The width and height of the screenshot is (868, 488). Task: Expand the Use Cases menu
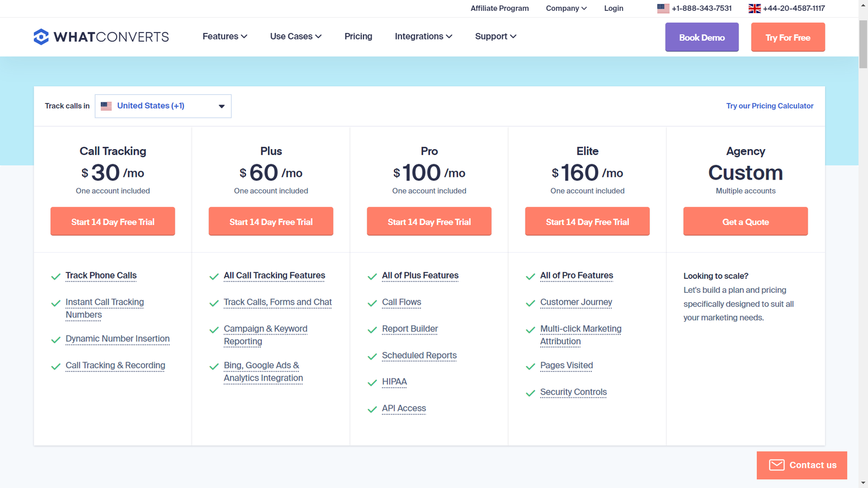pos(296,36)
